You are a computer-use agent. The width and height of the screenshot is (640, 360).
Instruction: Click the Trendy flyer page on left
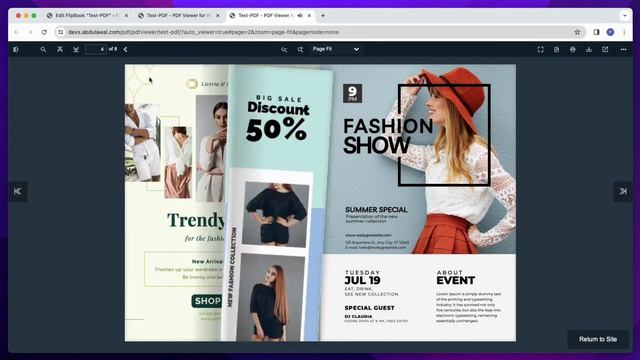click(x=176, y=202)
